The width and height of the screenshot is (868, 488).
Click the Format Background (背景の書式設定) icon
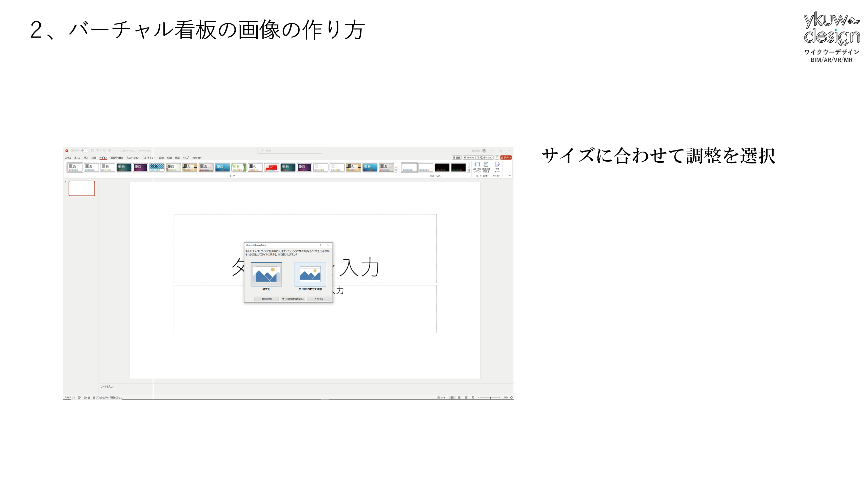point(486,166)
